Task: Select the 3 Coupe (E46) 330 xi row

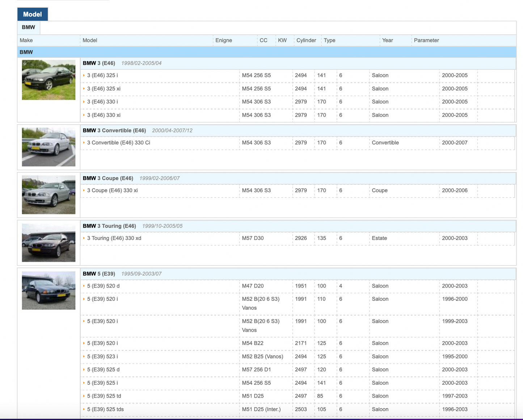Action: click(112, 191)
